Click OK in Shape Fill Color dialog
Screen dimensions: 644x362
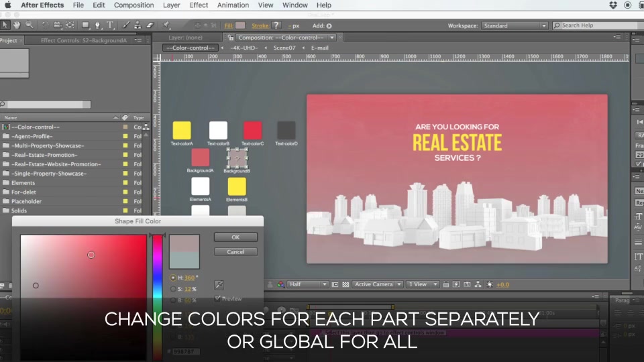tap(235, 237)
